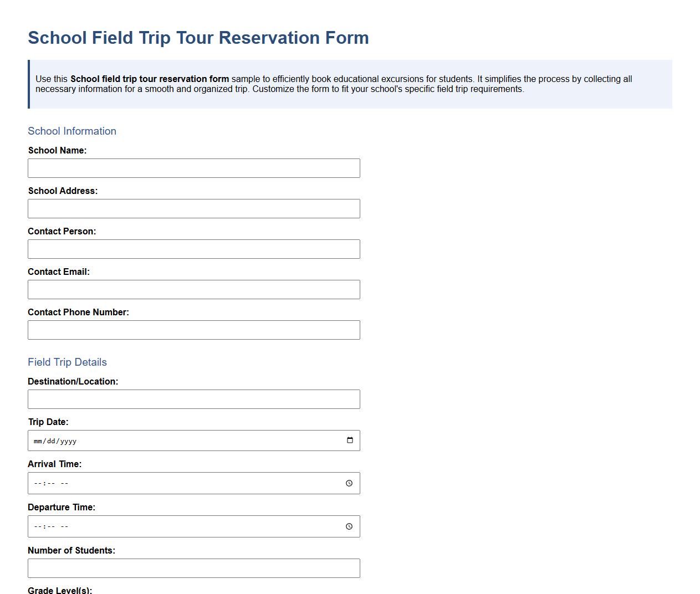
Task: Open the Trip Date calendar picker icon
Action: 349,440
